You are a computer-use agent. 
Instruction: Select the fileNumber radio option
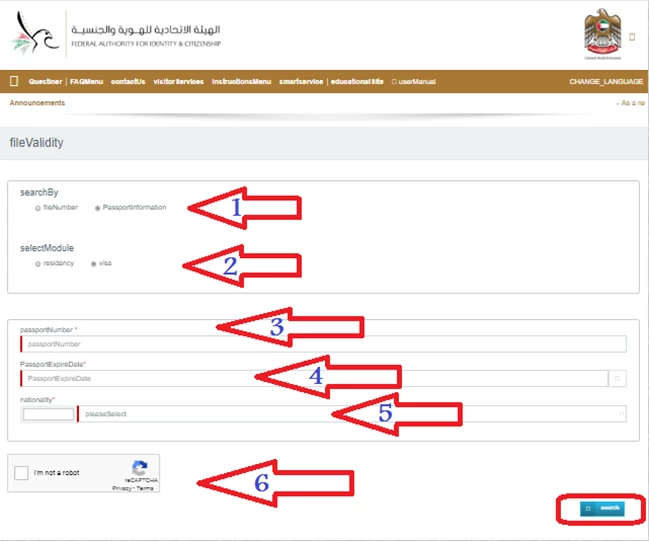tap(38, 208)
